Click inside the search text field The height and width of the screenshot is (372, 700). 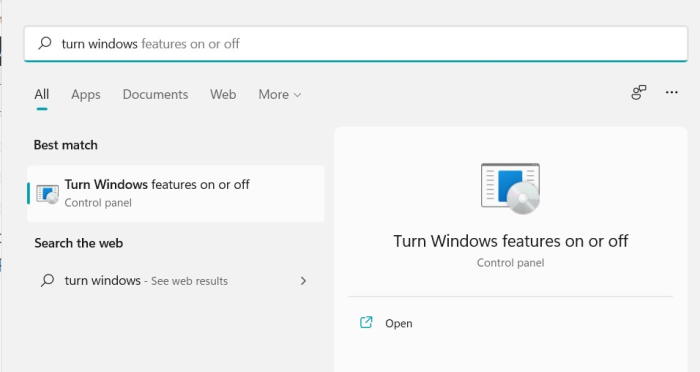tap(356, 43)
